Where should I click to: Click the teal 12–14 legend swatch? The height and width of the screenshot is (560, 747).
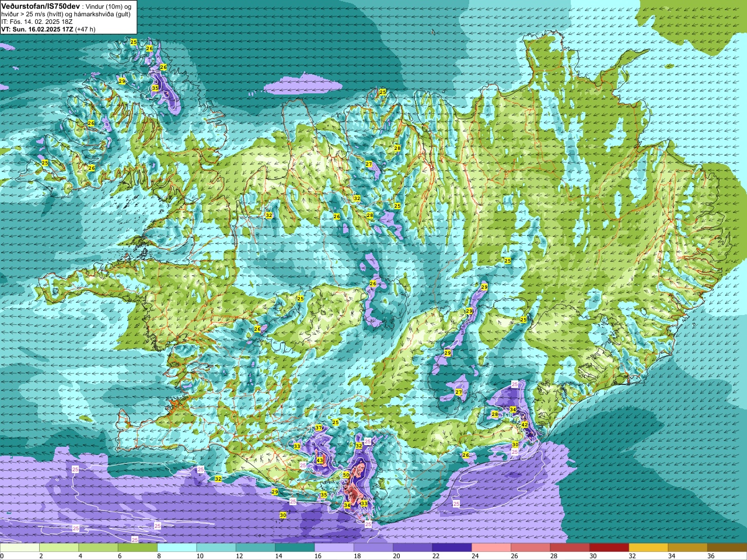tap(255, 548)
